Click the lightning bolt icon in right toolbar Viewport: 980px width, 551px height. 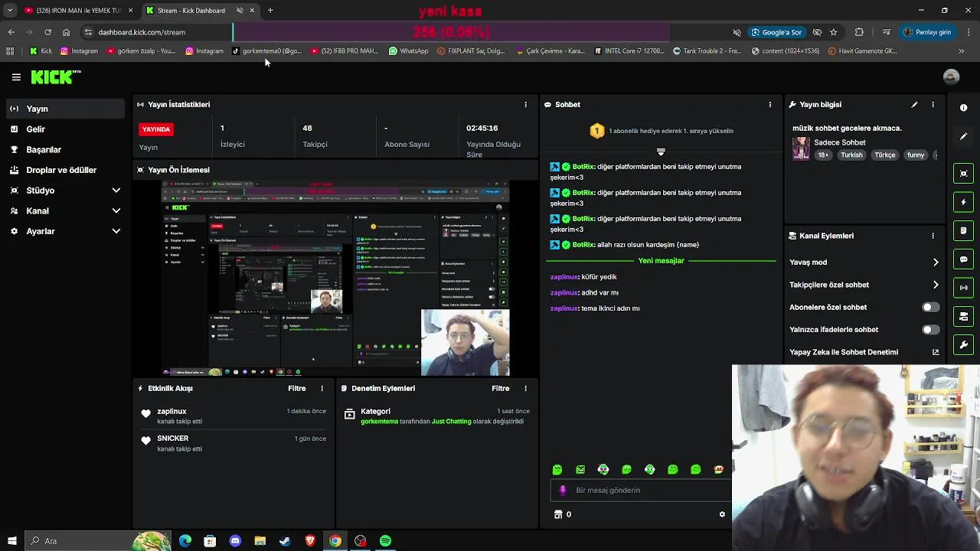[964, 202]
